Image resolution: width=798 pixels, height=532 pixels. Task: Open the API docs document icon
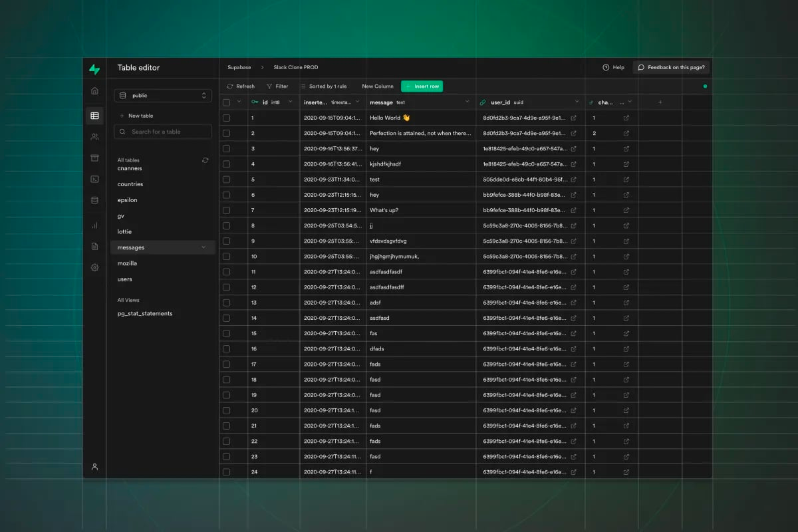click(94, 246)
